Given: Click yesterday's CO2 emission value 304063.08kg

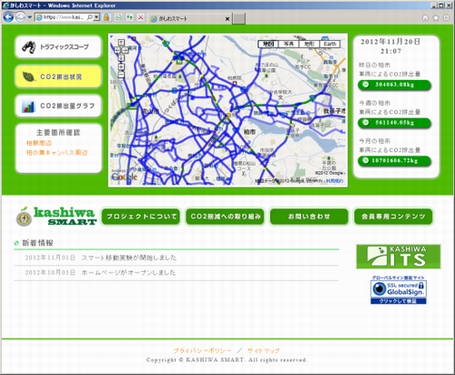Looking at the screenshot, I should (395, 85).
